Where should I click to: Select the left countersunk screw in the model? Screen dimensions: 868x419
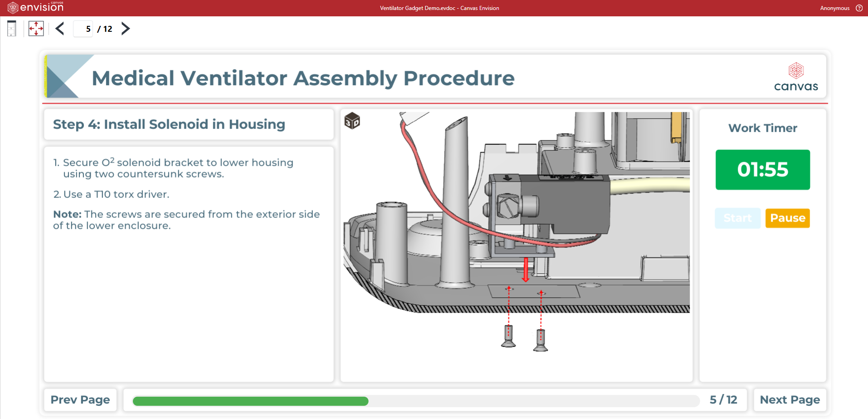click(x=508, y=337)
